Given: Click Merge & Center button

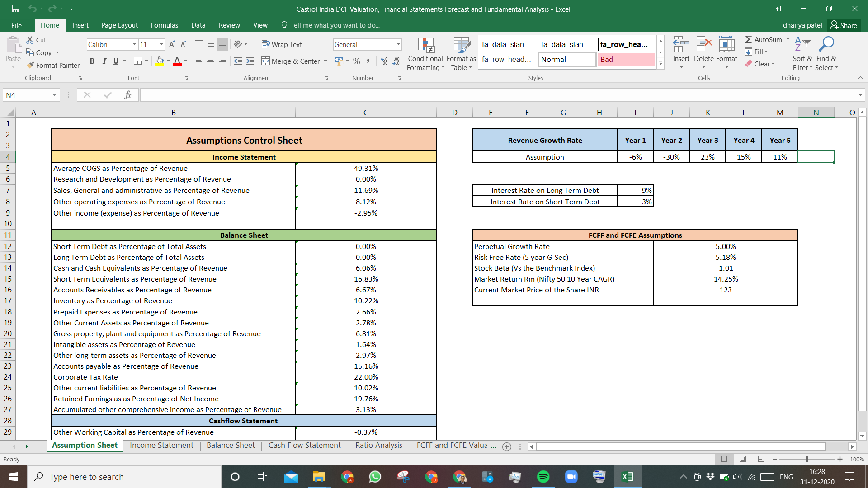Looking at the screenshot, I should (291, 61).
